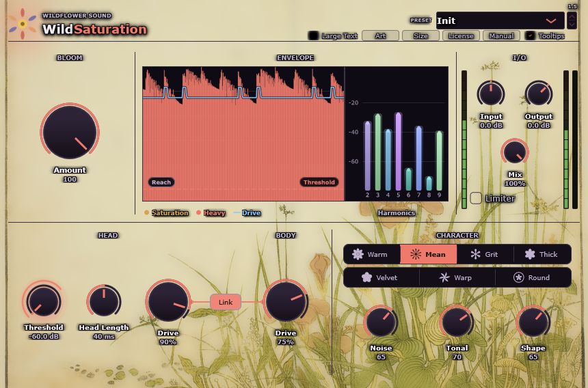Toggle the Threshold envelope display
Viewport: 588px width, 388px height.
click(x=319, y=182)
